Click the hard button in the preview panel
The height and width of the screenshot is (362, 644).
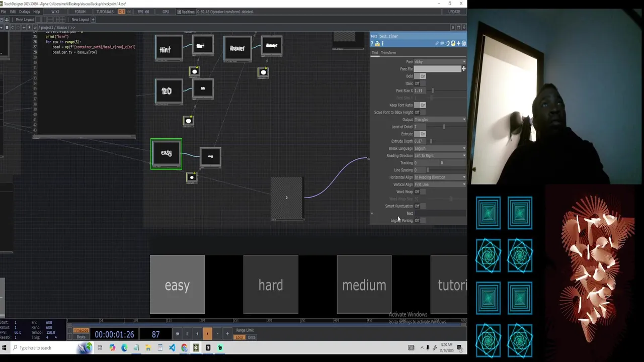click(x=271, y=285)
